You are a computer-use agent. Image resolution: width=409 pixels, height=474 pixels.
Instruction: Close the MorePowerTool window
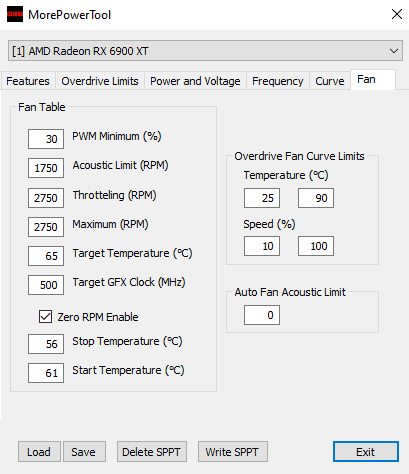click(x=397, y=14)
